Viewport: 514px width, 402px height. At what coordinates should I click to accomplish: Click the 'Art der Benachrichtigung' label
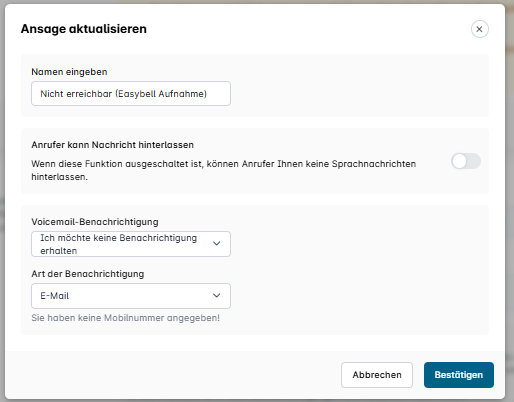[88, 274]
